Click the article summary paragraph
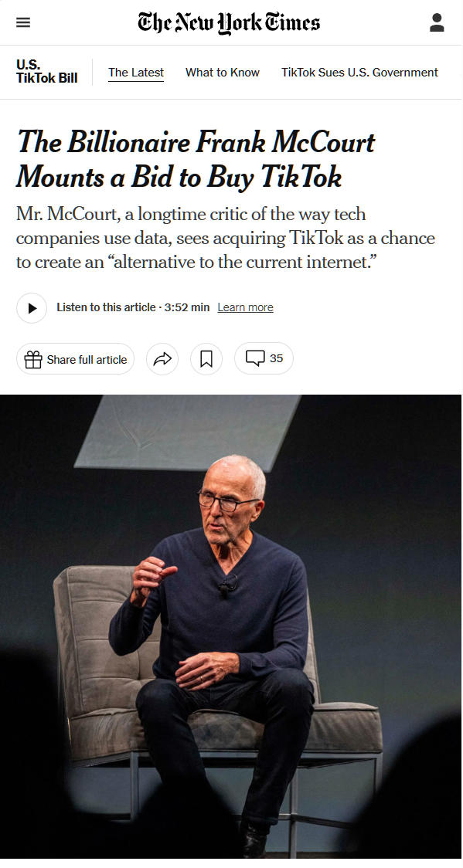 226,238
